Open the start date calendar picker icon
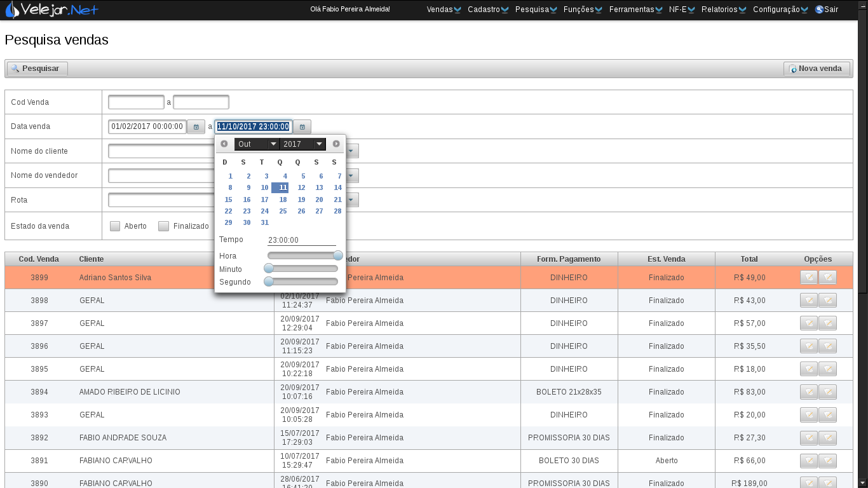 [x=196, y=127]
